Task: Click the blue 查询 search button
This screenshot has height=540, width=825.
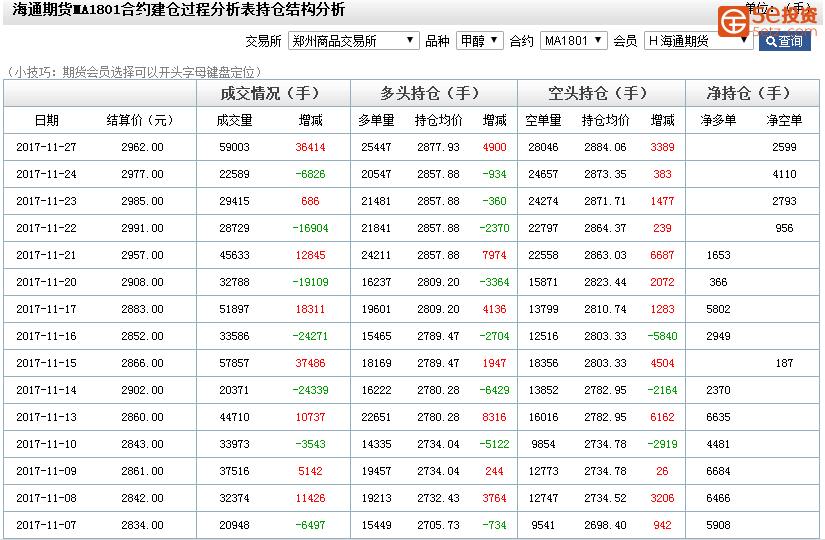Action: tap(784, 41)
